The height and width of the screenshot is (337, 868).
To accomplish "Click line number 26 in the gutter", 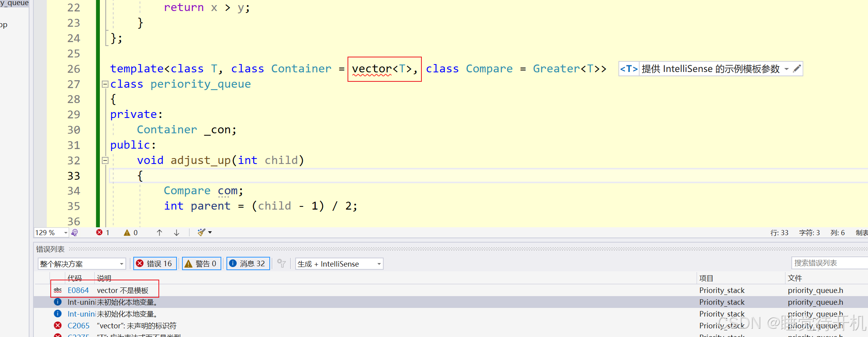I will tap(74, 69).
